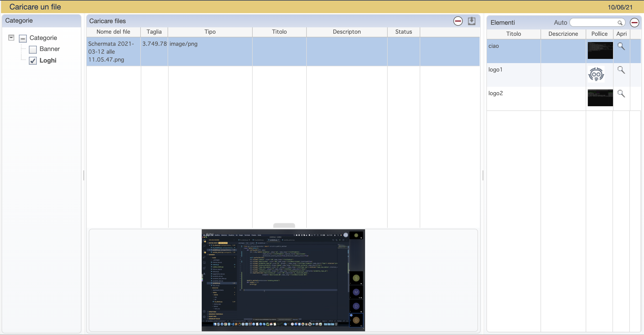
Task: Click the logo1 mask thumbnail
Action: (596, 74)
